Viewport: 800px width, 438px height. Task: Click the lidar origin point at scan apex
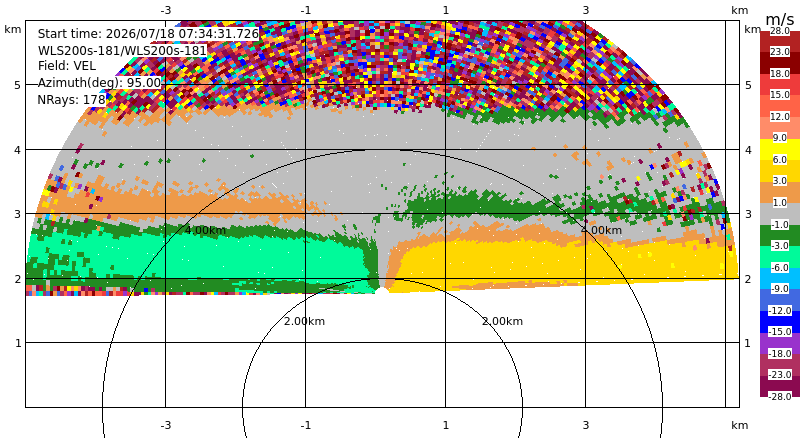pyautogui.click(x=381, y=290)
